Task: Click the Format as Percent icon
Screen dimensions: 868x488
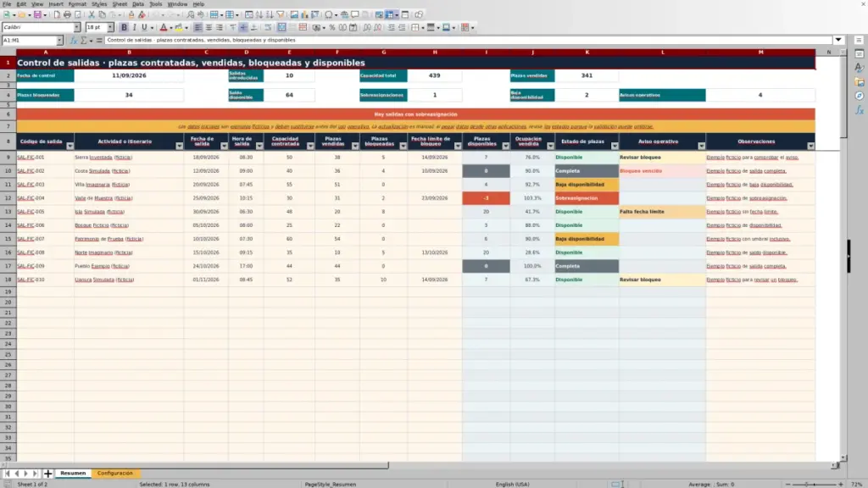Action: tap(332, 28)
